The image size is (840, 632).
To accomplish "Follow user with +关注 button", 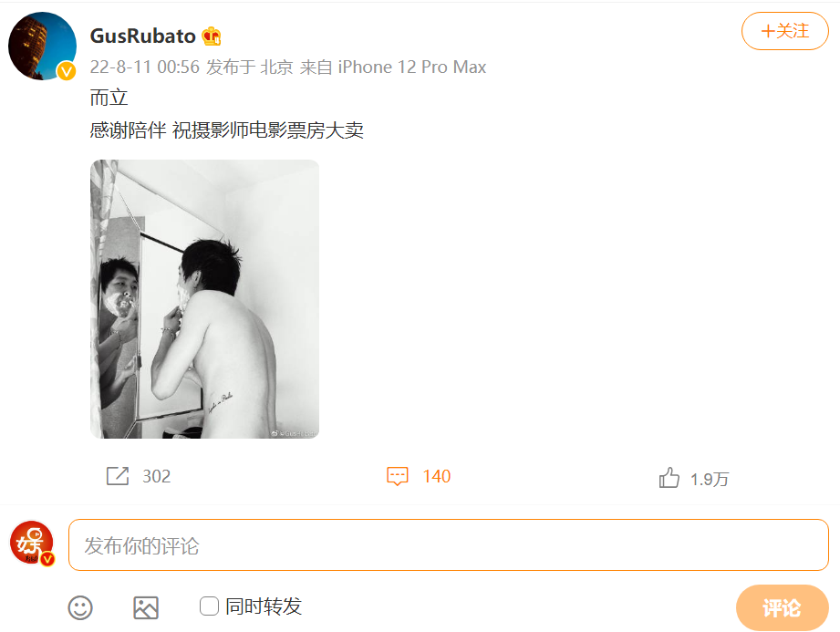I will [785, 31].
